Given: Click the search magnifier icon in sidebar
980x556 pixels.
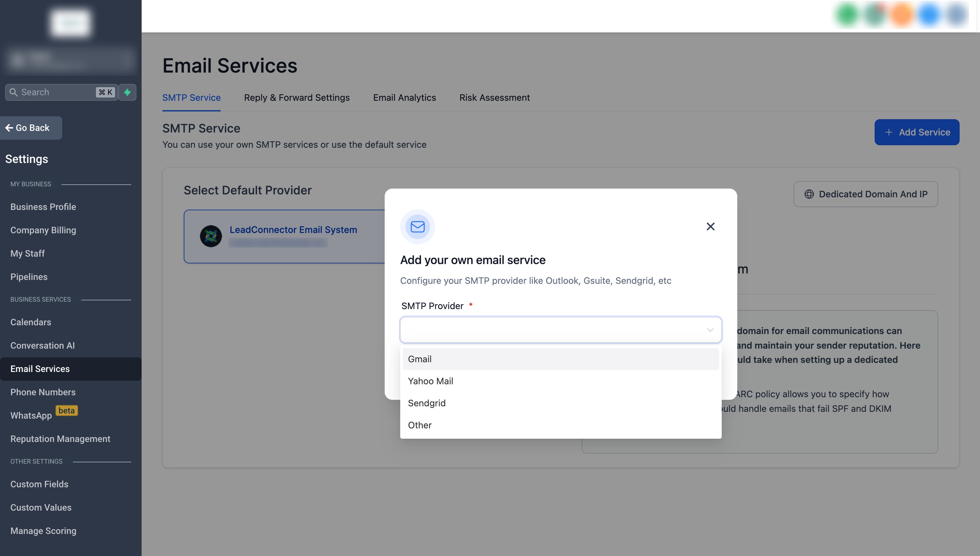Looking at the screenshot, I should click(14, 92).
